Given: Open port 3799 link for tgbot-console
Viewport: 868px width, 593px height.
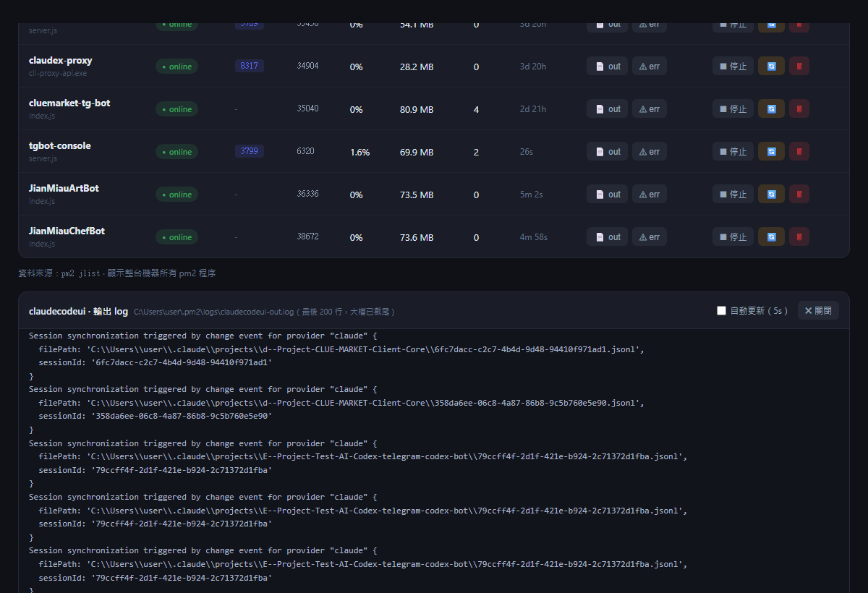Looking at the screenshot, I should (x=249, y=151).
